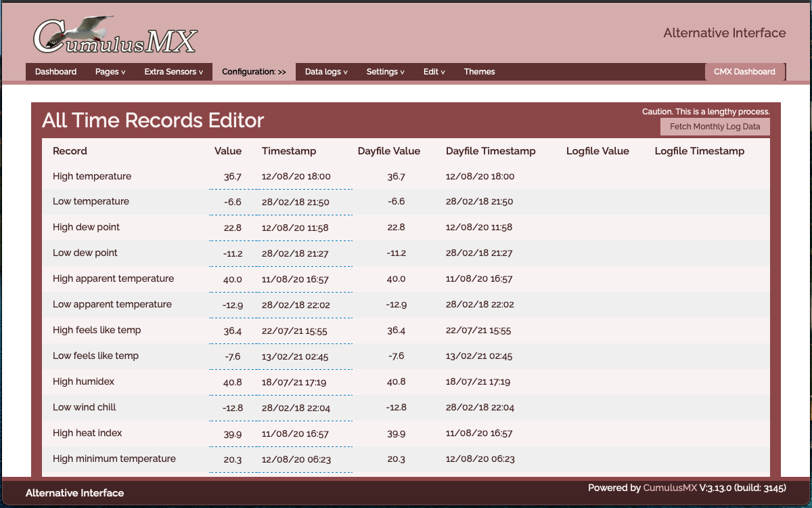Edit the Low temperature timestamp field
This screenshot has height=508, width=812.
click(296, 202)
